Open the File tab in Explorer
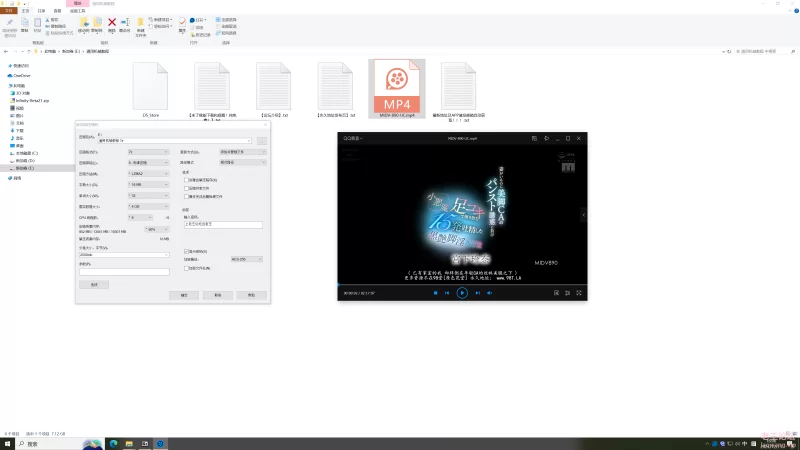 pos(9,11)
